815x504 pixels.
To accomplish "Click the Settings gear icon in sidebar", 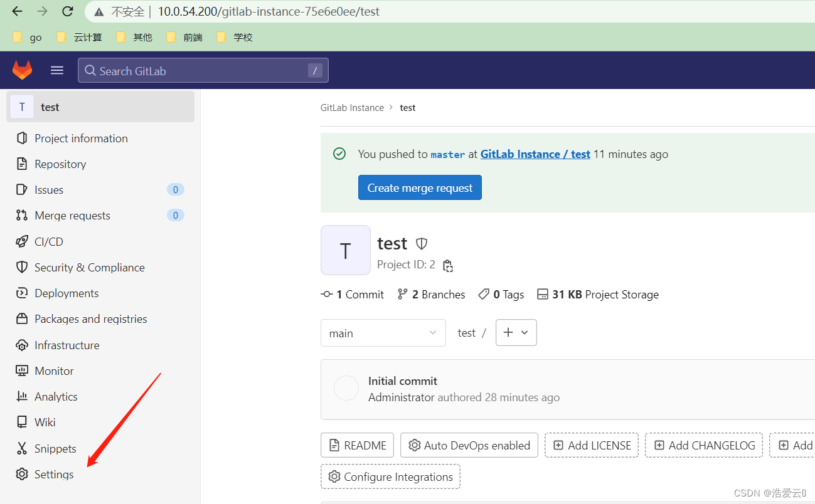I will coord(22,474).
